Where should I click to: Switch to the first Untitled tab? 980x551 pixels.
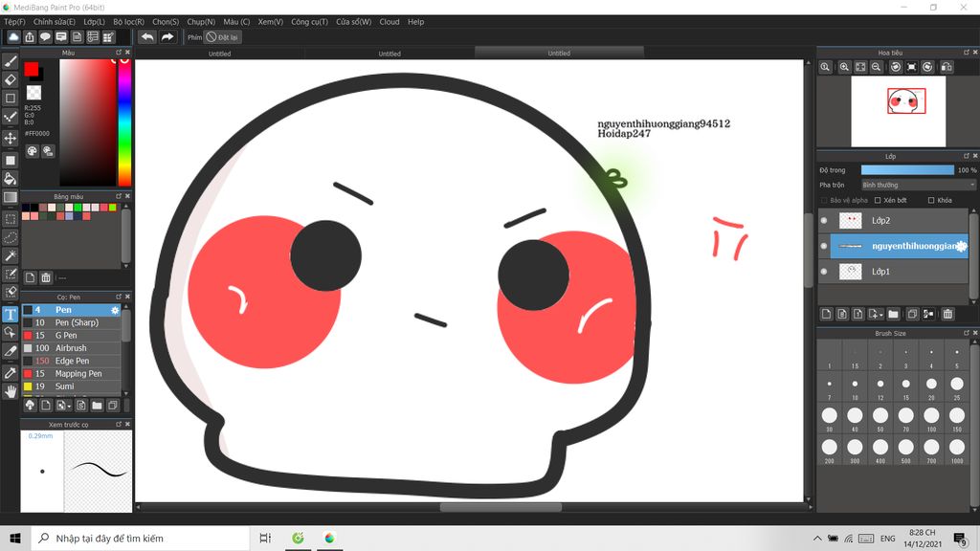point(219,54)
